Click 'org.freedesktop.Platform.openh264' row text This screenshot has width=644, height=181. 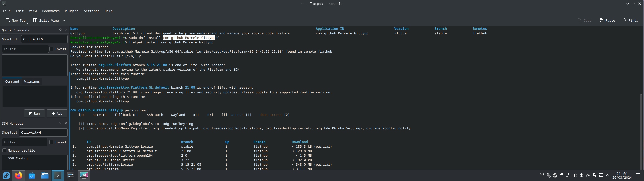[x=120, y=155]
